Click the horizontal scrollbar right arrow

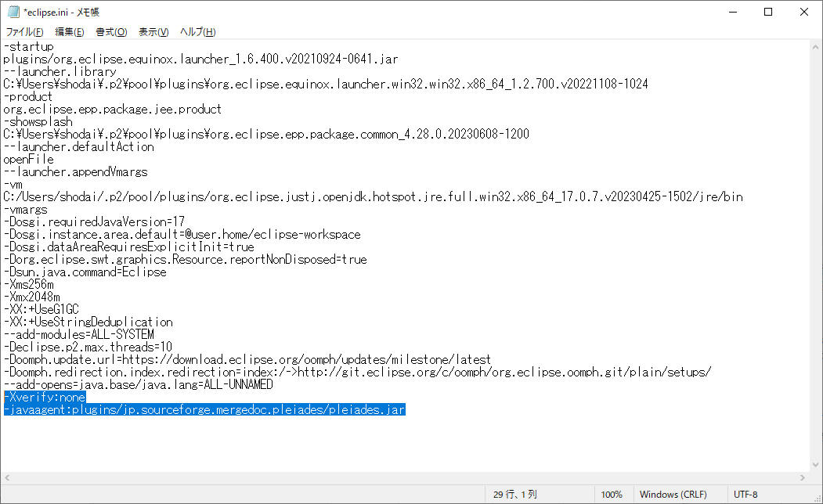(802, 478)
